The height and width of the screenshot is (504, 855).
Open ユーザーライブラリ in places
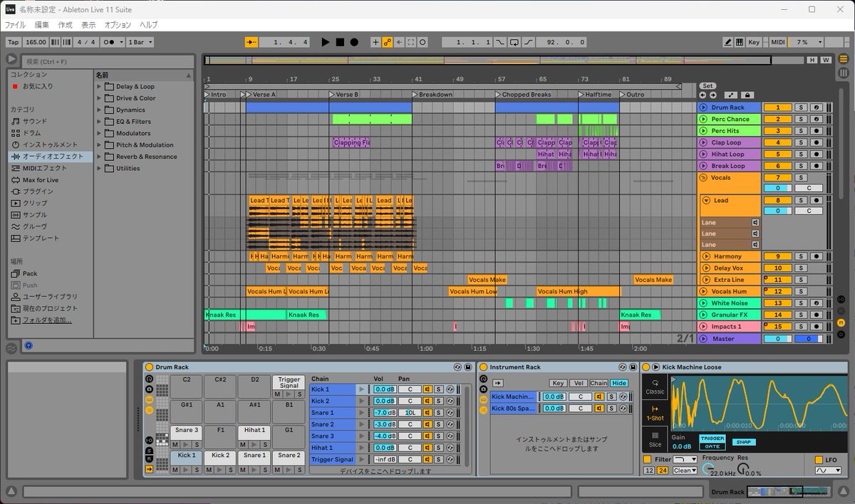[50, 296]
